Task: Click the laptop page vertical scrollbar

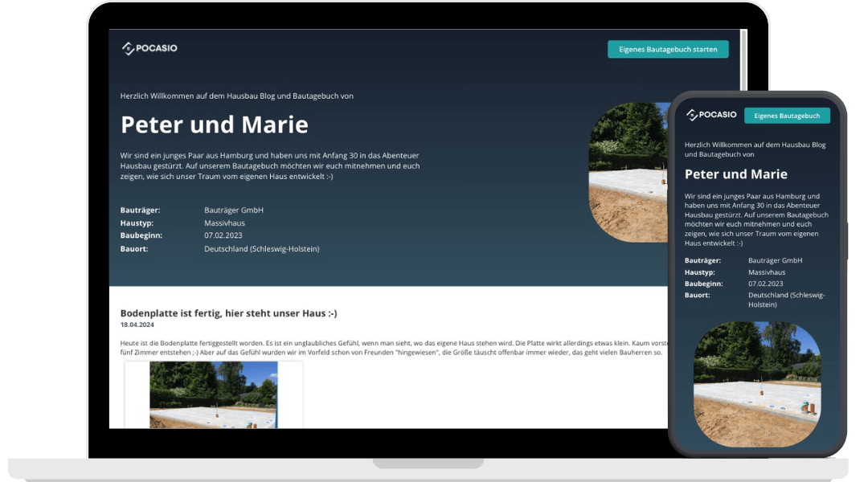Action: tap(743, 59)
